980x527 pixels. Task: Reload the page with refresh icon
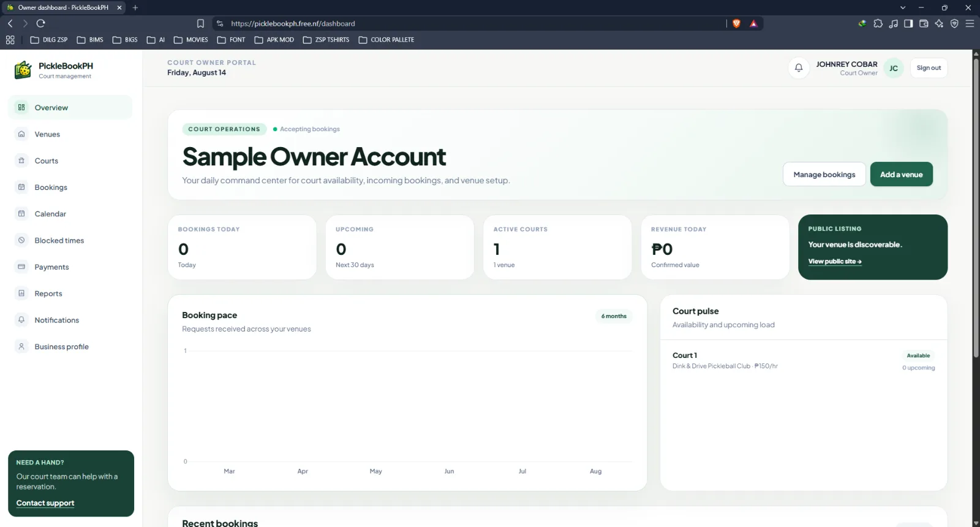coord(41,23)
